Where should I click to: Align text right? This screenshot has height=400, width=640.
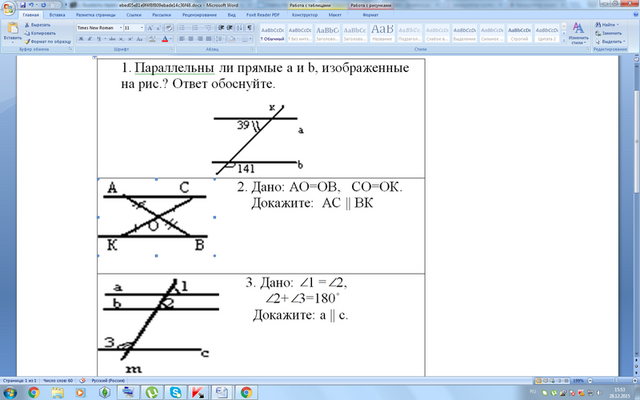200,39
